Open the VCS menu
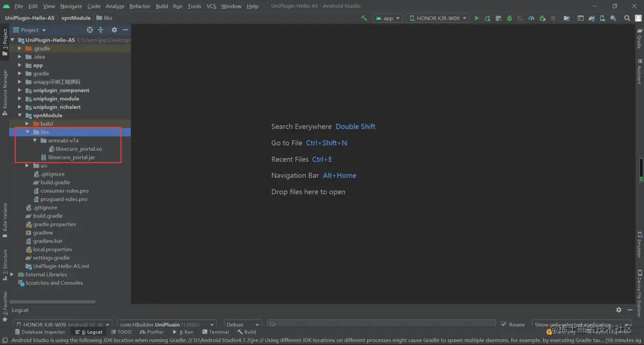 click(211, 6)
